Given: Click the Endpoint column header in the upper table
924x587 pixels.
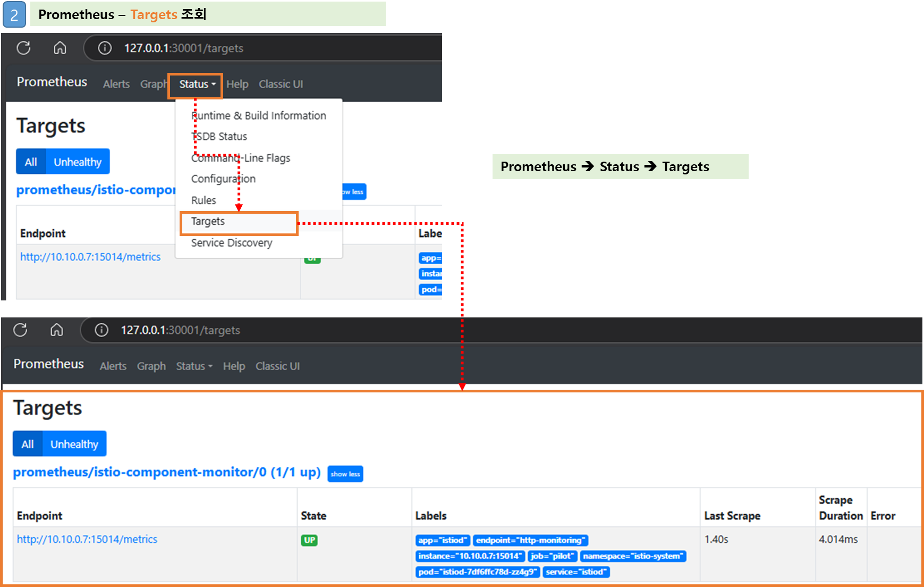Looking at the screenshot, I should pyautogui.click(x=43, y=233).
